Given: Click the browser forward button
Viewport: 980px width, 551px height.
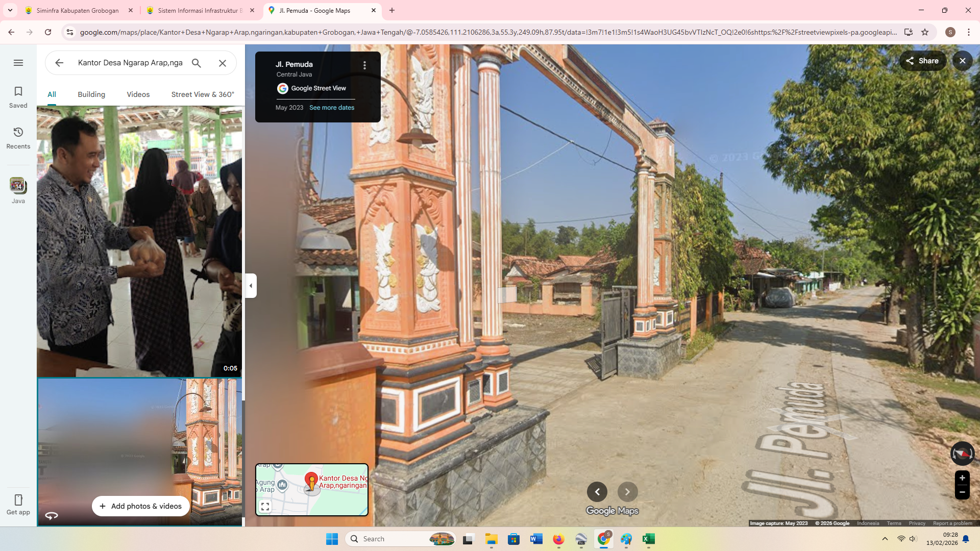Looking at the screenshot, I should [x=30, y=32].
